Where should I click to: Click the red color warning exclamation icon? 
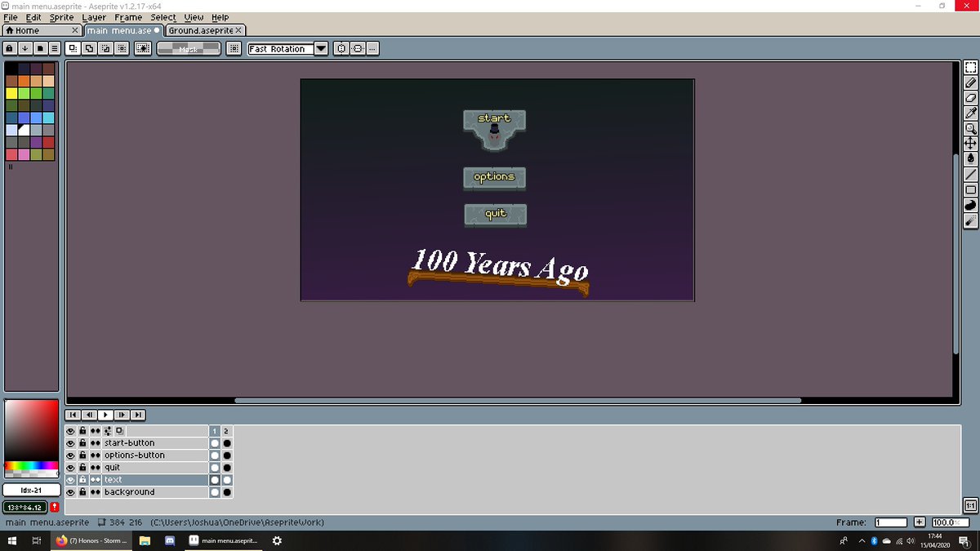tap(54, 507)
